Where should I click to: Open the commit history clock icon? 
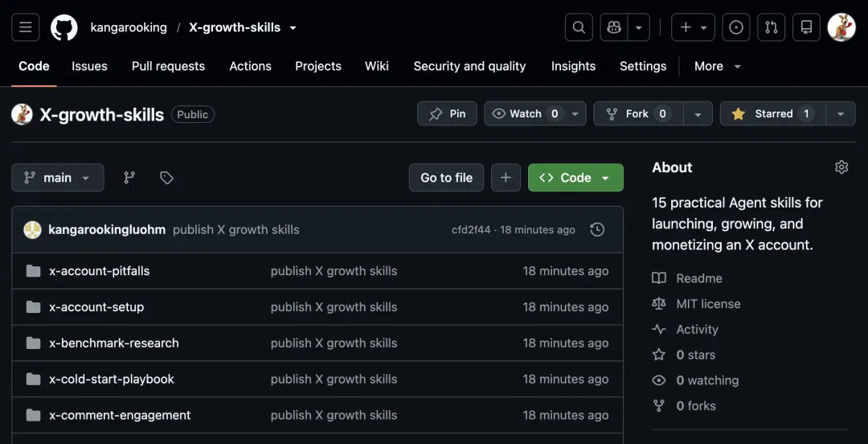597,229
